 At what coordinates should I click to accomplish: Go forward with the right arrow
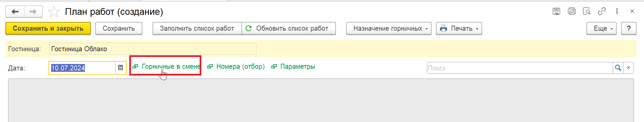point(33,12)
